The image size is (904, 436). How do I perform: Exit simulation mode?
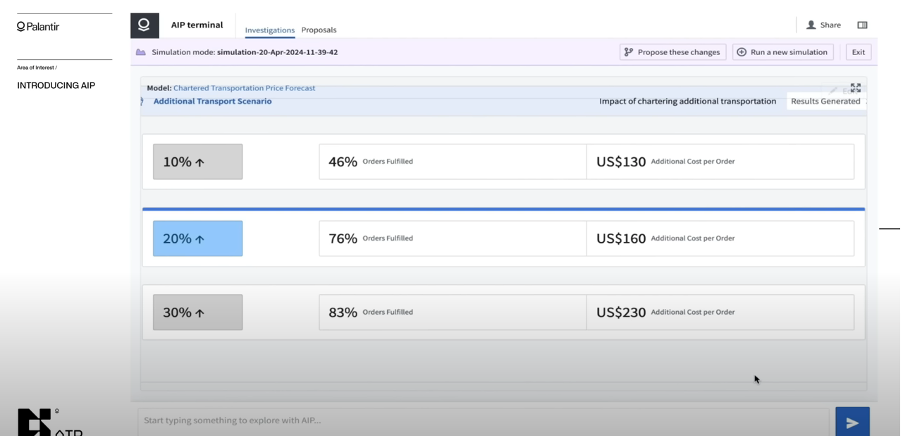coord(858,52)
